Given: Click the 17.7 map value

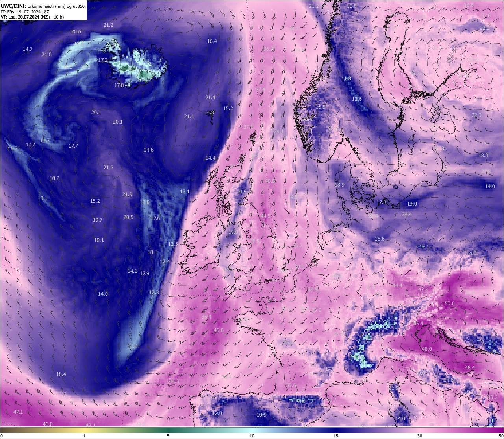Looking at the screenshot, I should click(x=73, y=146).
